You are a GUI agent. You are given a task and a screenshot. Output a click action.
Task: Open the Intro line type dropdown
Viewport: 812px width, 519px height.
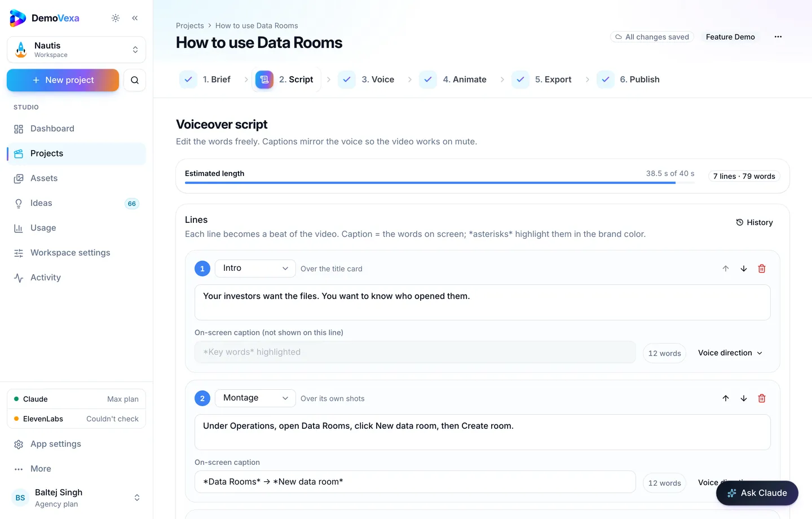255,269
